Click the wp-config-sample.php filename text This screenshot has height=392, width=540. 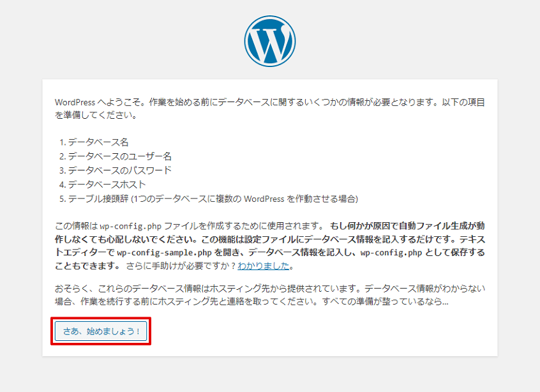(x=164, y=252)
